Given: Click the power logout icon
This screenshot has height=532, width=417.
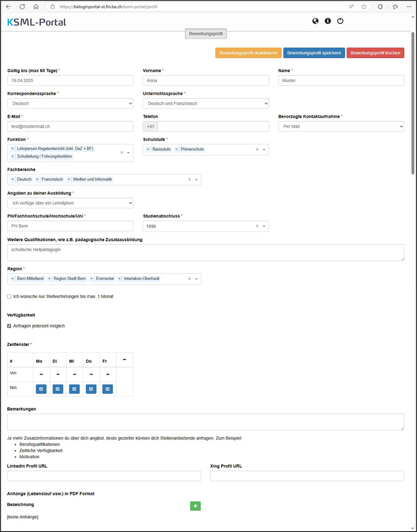Looking at the screenshot, I should click(x=340, y=21).
